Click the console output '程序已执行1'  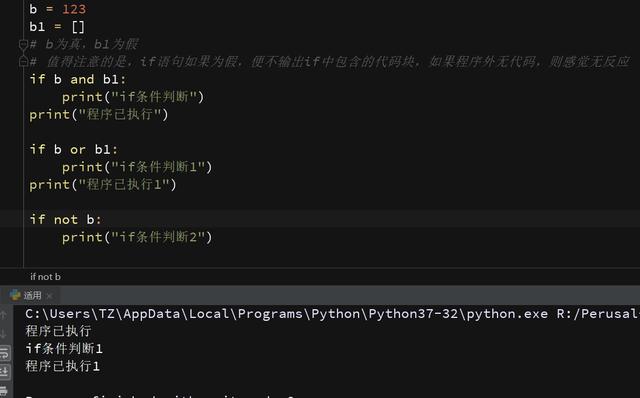pyautogui.click(x=62, y=366)
